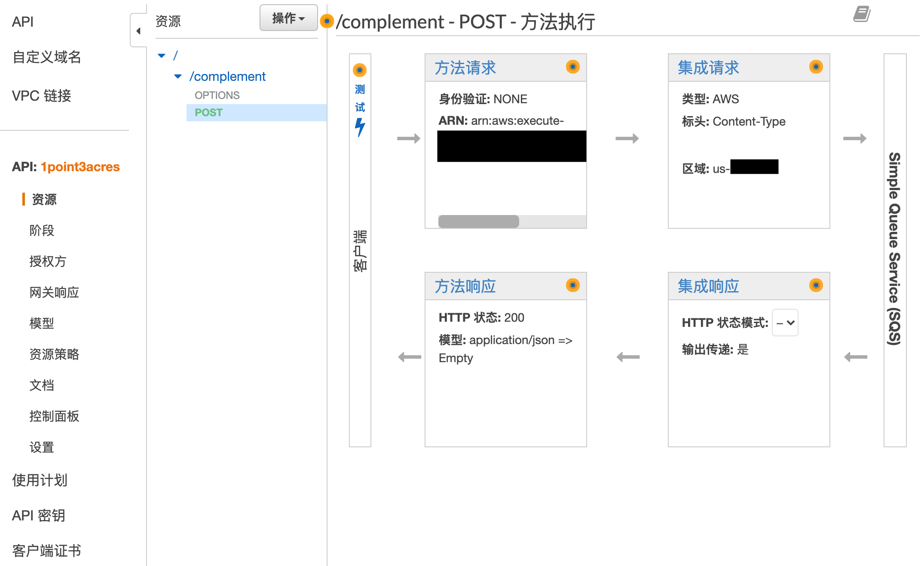The image size is (924, 566).
Task: Collapse the /complement resource node
Action: (178, 77)
